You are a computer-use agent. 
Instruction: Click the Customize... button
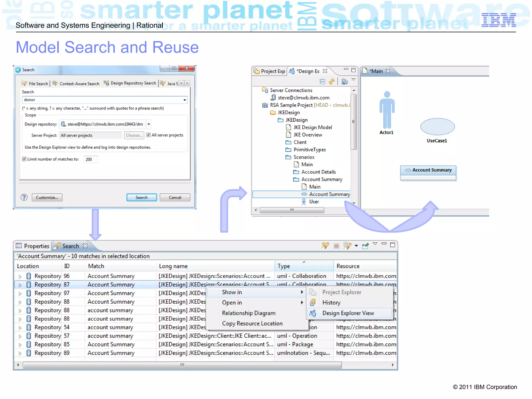pos(47,197)
